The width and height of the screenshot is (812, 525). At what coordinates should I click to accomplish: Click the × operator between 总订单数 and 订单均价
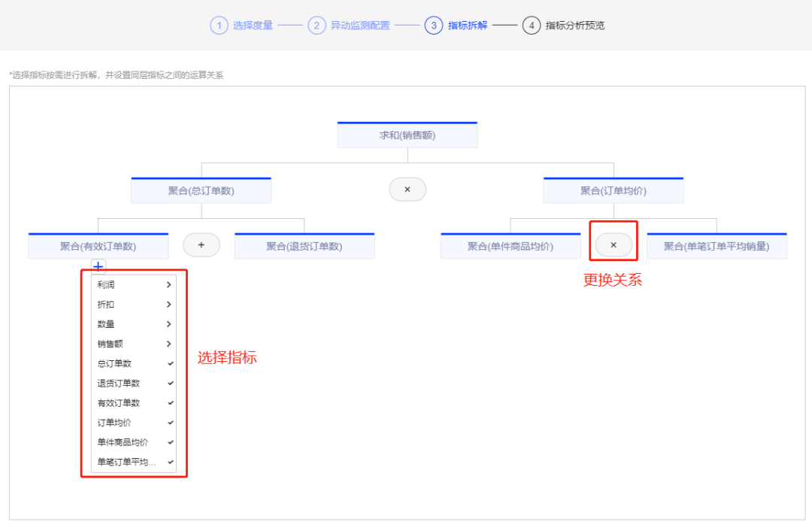(408, 190)
